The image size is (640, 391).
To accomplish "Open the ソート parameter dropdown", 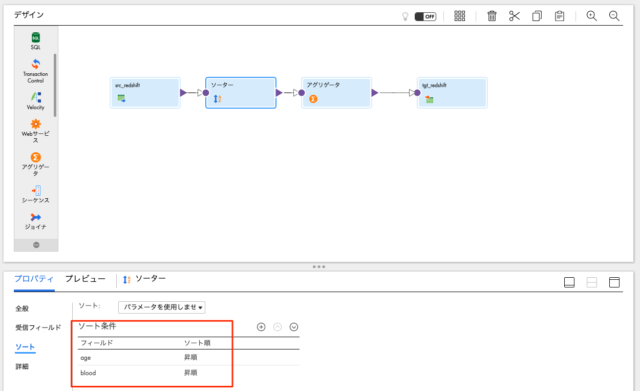I will point(162,307).
